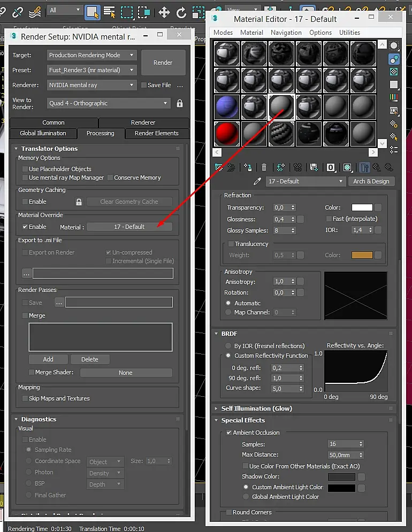
Task: Click Get Material icon in Material Editor
Action: pyautogui.click(x=218, y=167)
